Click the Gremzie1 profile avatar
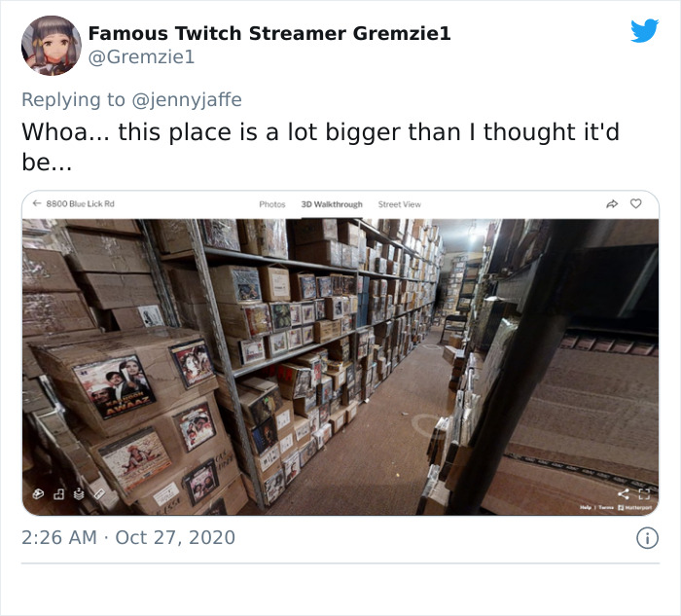 52,46
